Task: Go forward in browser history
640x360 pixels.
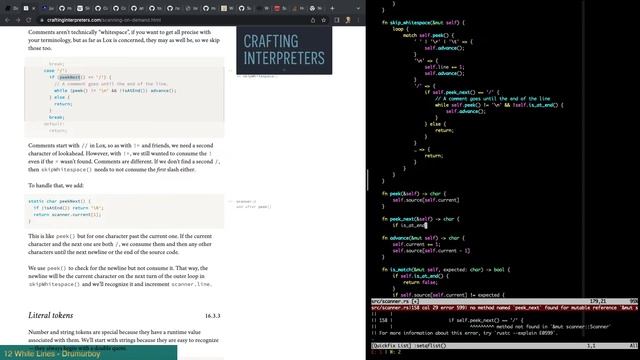Action: coord(18,20)
